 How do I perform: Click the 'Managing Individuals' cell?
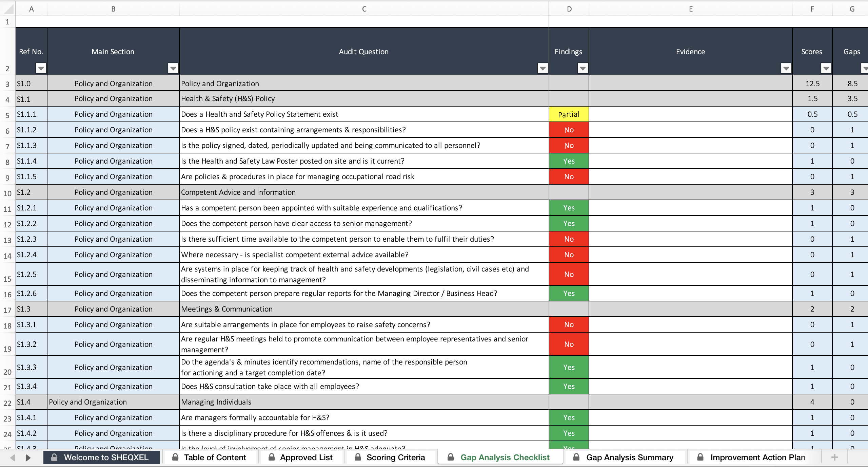pos(364,402)
